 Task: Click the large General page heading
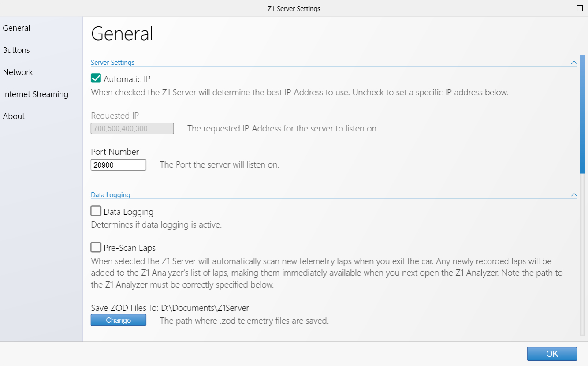click(122, 34)
